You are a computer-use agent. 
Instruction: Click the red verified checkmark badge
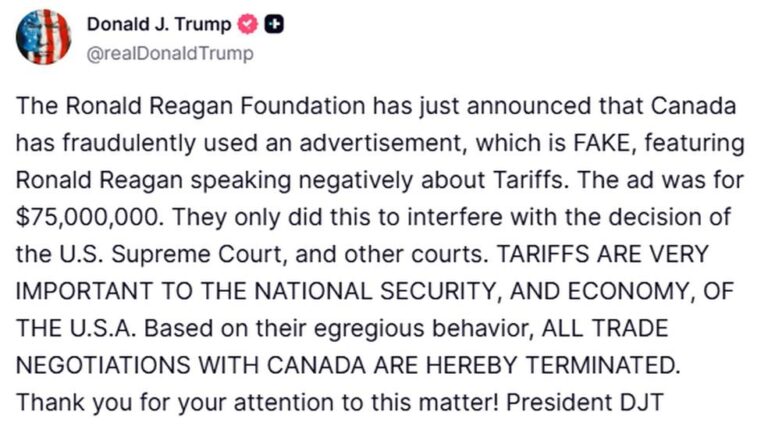[x=248, y=25]
